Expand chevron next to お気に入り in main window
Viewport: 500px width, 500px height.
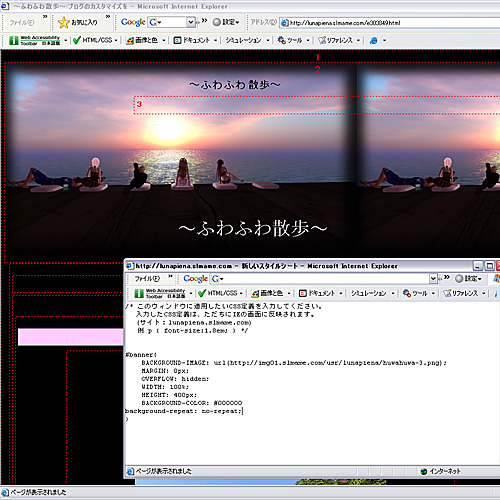point(108,17)
